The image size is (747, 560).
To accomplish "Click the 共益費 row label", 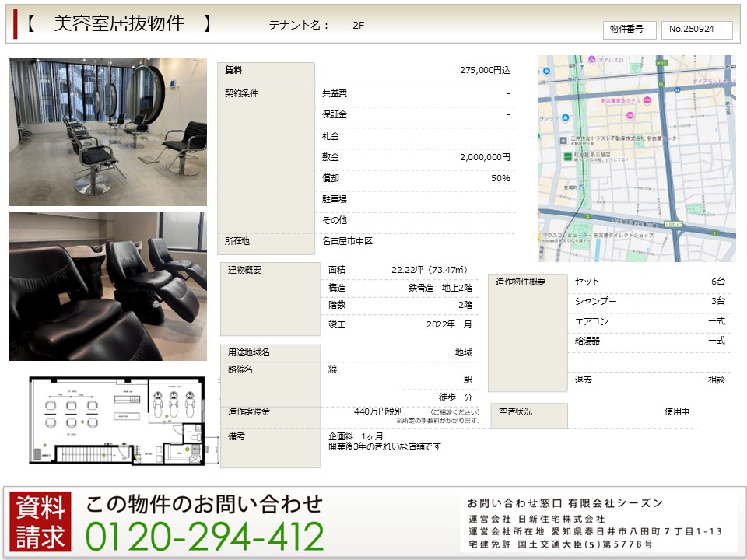I will 335,94.
